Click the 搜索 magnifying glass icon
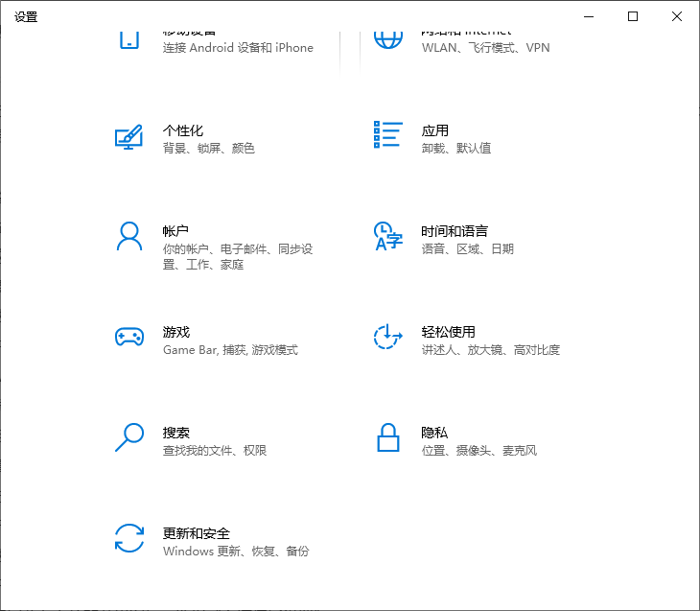This screenshot has height=611, width=700. [x=129, y=437]
